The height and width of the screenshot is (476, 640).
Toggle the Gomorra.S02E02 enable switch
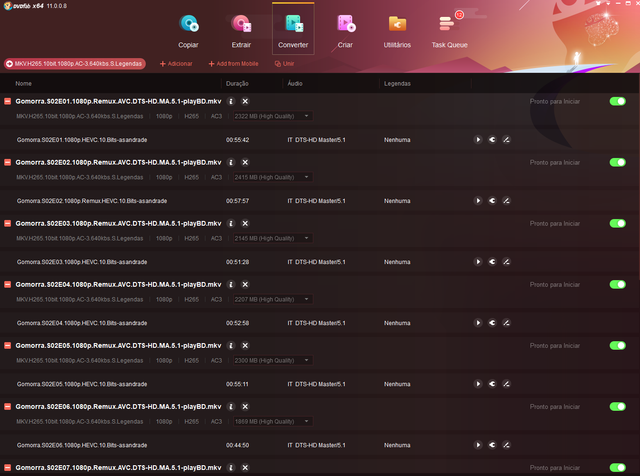(x=618, y=162)
